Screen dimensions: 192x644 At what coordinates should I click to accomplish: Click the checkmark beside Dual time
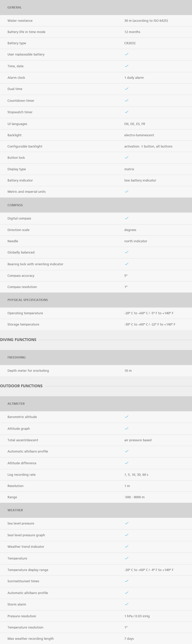127,89
